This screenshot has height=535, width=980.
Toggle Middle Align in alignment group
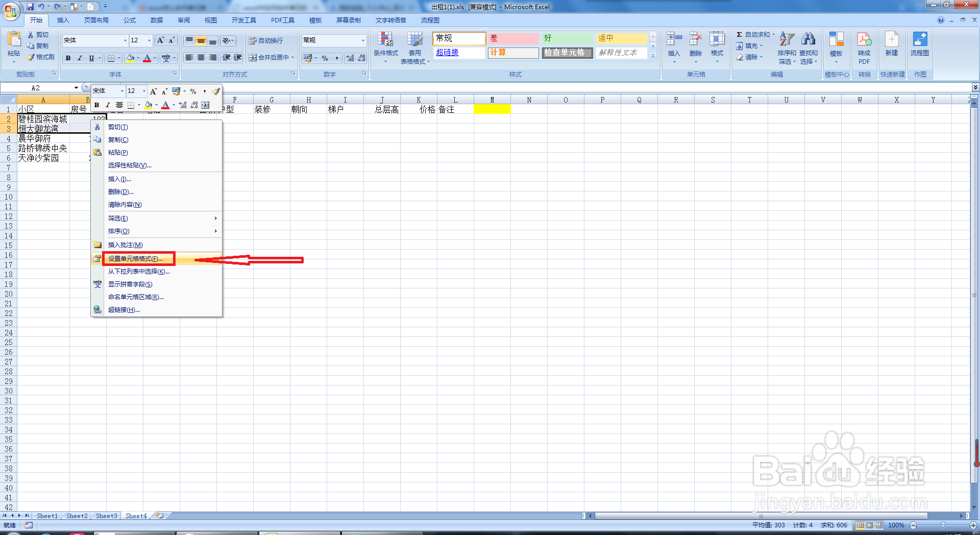click(201, 40)
